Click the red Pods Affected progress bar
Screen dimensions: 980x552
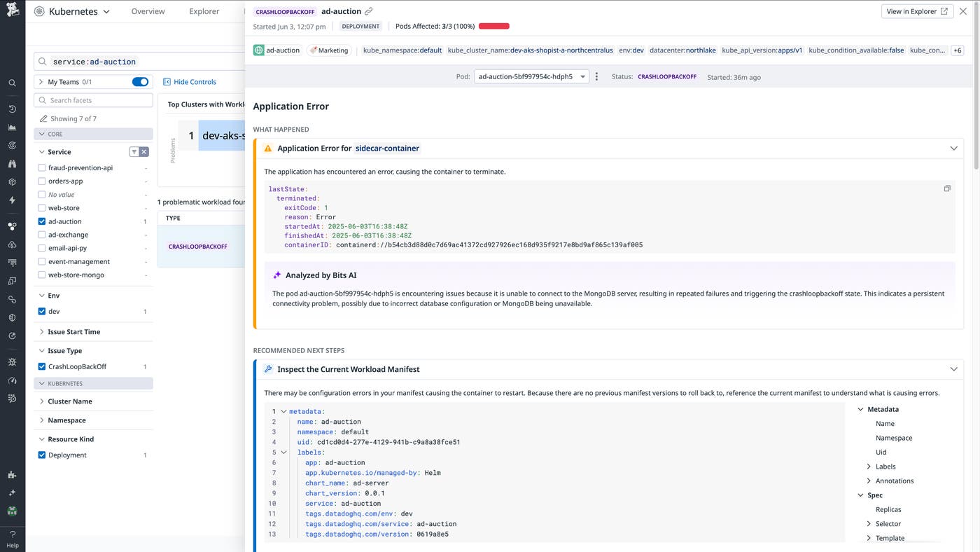pos(493,26)
